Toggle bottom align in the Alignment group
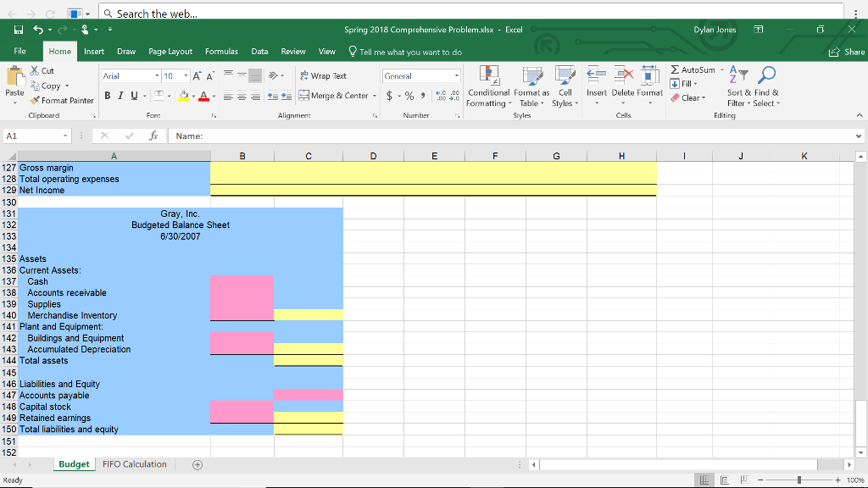The width and height of the screenshot is (868, 488). (x=255, y=75)
